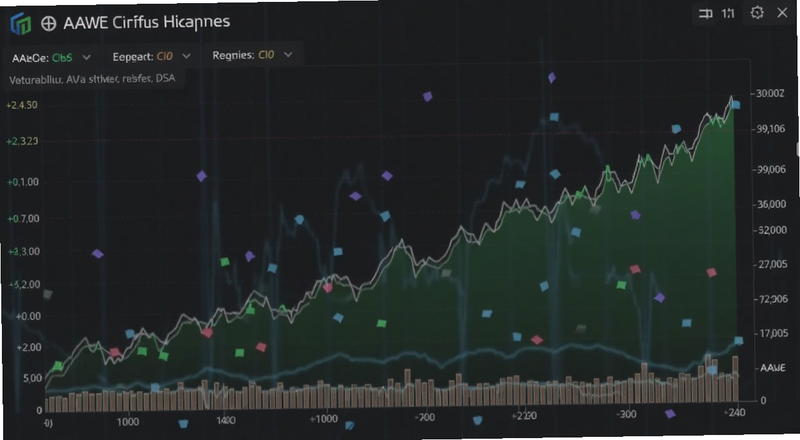Click the circled plus icon before the title

48,23
